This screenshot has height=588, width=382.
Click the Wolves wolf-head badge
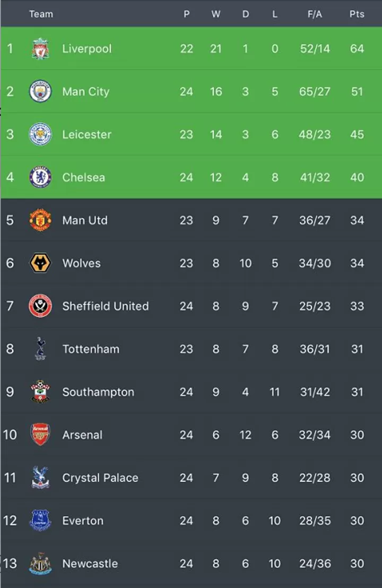point(40,263)
